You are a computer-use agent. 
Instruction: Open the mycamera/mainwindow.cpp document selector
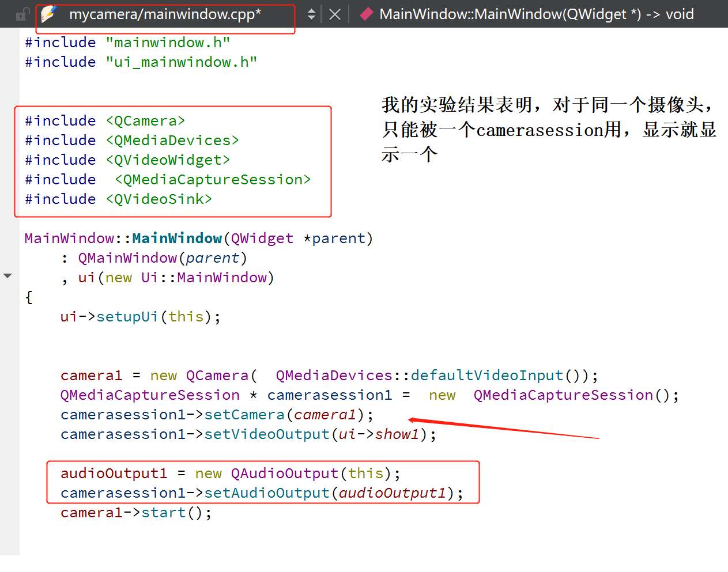[x=165, y=14]
